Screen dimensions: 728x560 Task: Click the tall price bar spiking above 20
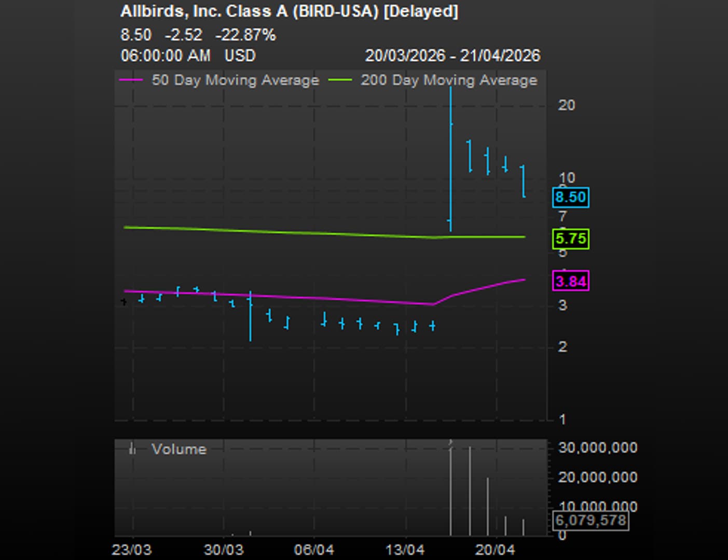(450, 159)
